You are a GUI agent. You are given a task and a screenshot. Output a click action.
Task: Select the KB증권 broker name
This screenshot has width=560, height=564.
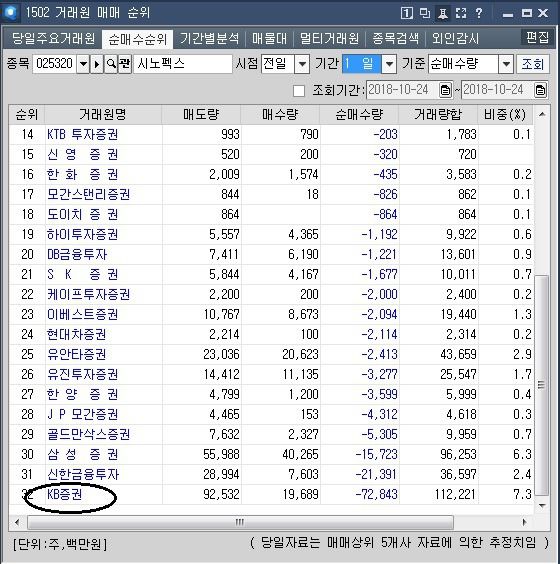[65, 494]
